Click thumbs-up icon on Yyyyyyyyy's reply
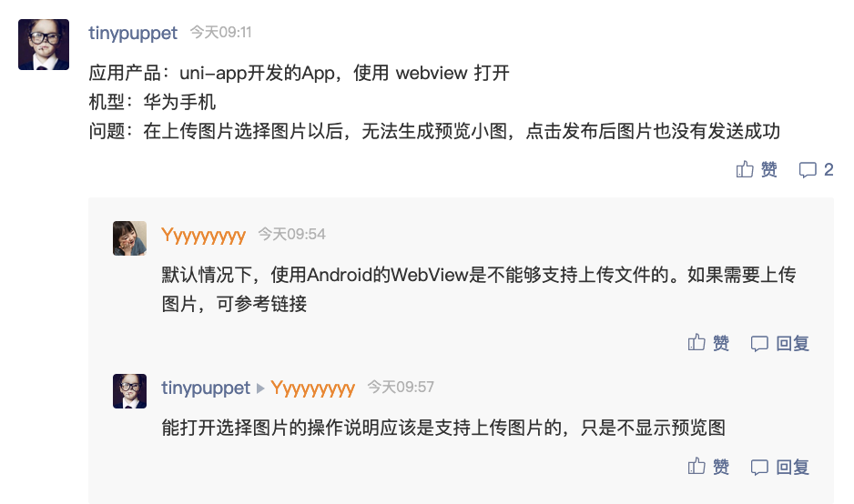 pyautogui.click(x=696, y=342)
